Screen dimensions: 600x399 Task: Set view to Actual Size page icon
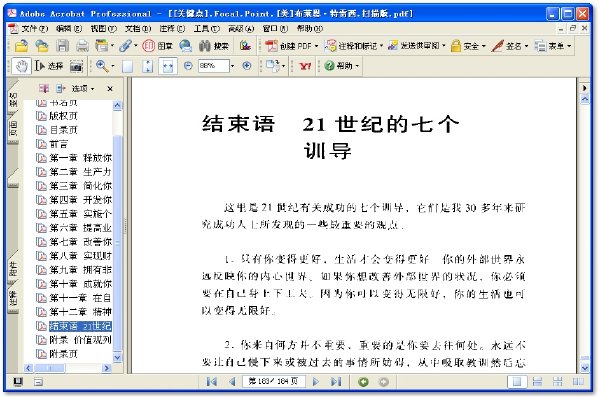pyautogui.click(x=127, y=67)
